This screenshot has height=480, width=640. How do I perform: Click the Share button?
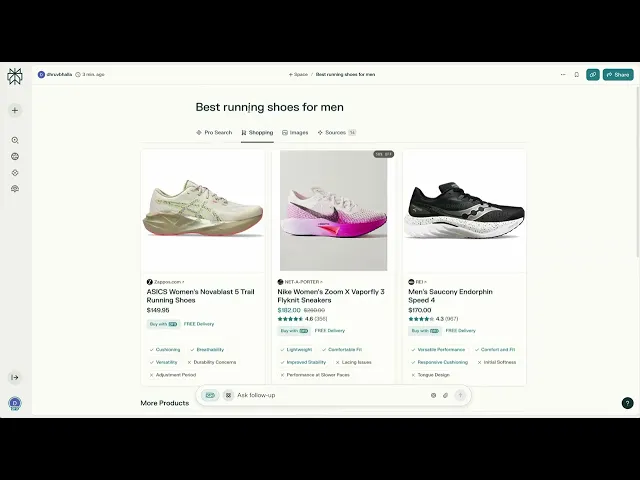pos(618,75)
